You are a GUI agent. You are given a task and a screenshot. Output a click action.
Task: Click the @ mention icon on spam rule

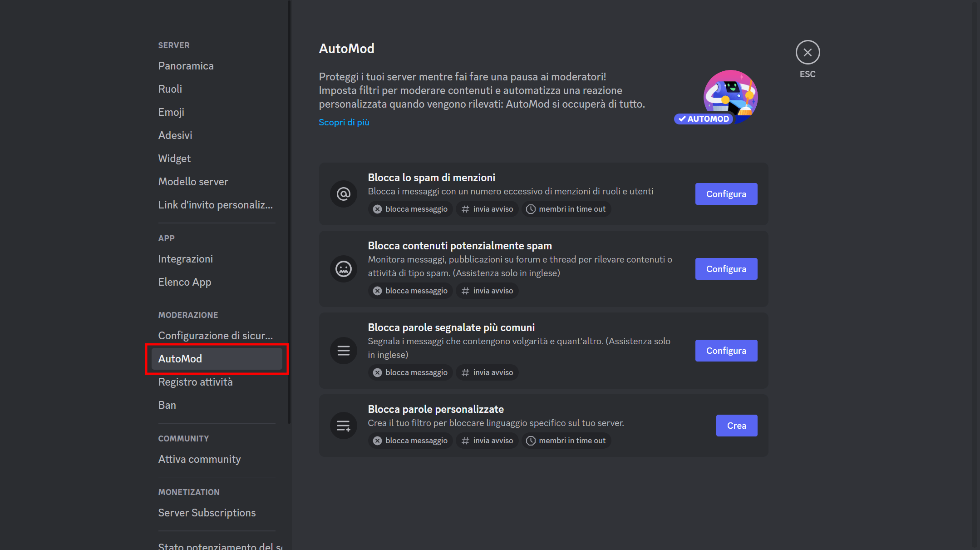pyautogui.click(x=344, y=194)
